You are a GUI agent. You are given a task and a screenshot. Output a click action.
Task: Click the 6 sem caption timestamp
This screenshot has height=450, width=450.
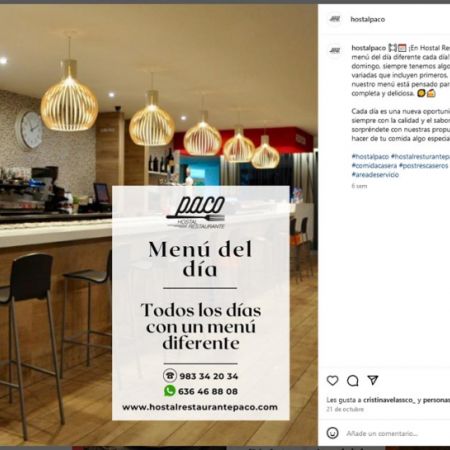point(359,186)
